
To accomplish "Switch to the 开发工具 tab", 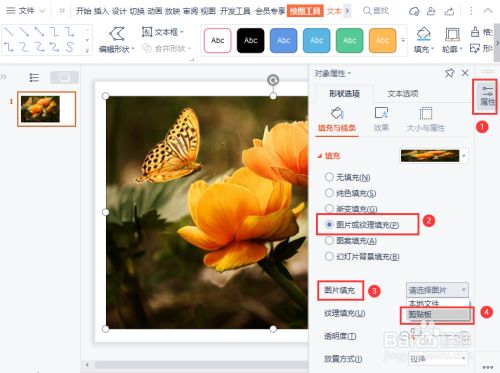I will [235, 11].
